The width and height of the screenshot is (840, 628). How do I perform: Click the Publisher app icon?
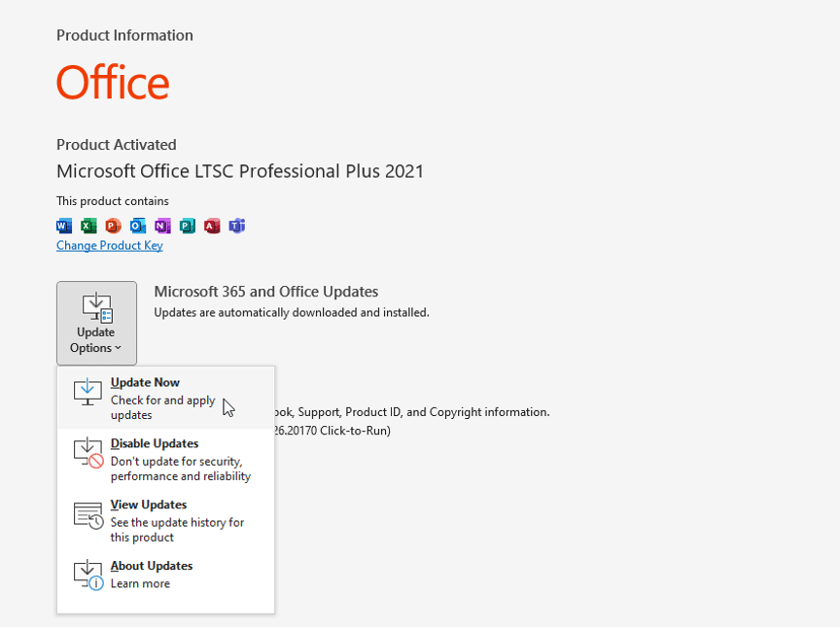point(187,227)
